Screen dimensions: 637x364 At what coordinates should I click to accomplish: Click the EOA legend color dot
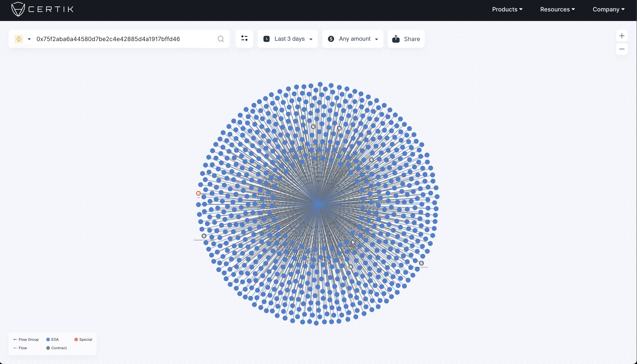click(48, 339)
